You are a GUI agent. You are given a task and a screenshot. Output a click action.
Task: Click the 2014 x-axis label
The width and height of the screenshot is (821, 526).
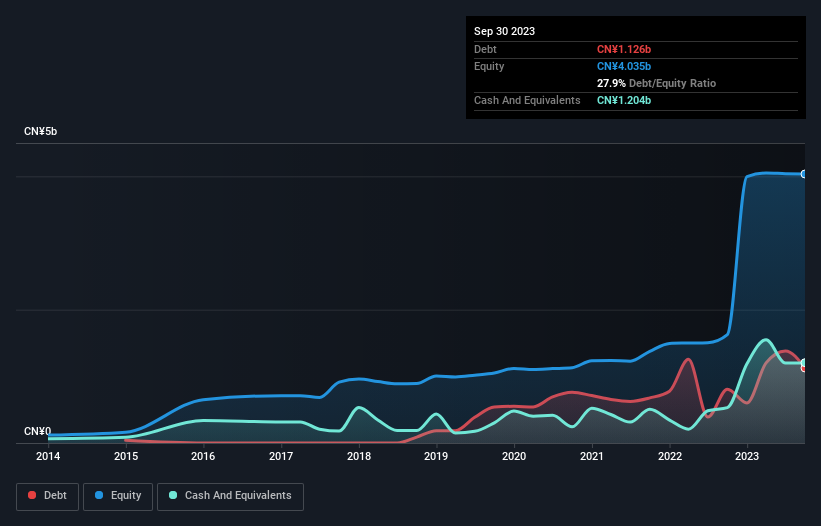pyautogui.click(x=48, y=456)
